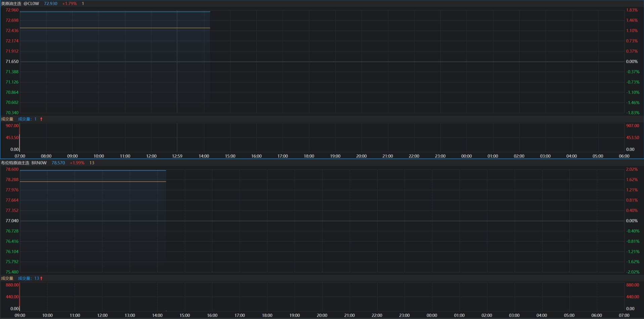
Task: Click the 72.698 price axis label
Action: coord(12,20)
